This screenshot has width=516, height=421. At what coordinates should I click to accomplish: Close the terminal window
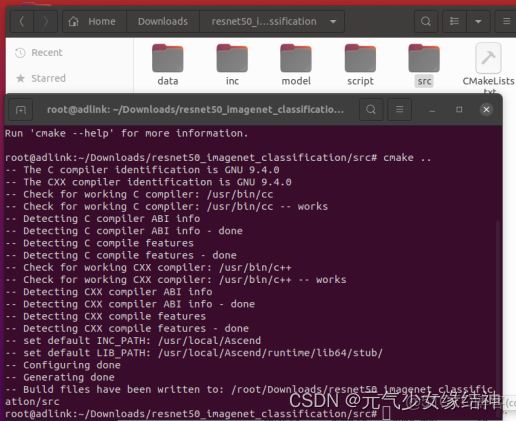tap(486, 110)
